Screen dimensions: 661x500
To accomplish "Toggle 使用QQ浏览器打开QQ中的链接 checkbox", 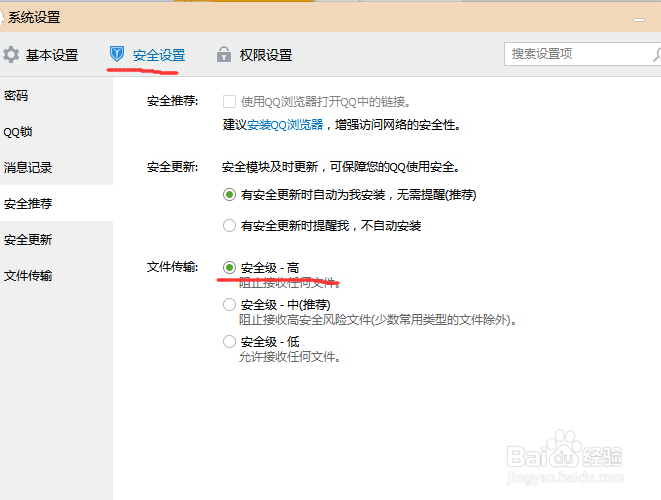I will click(x=229, y=102).
